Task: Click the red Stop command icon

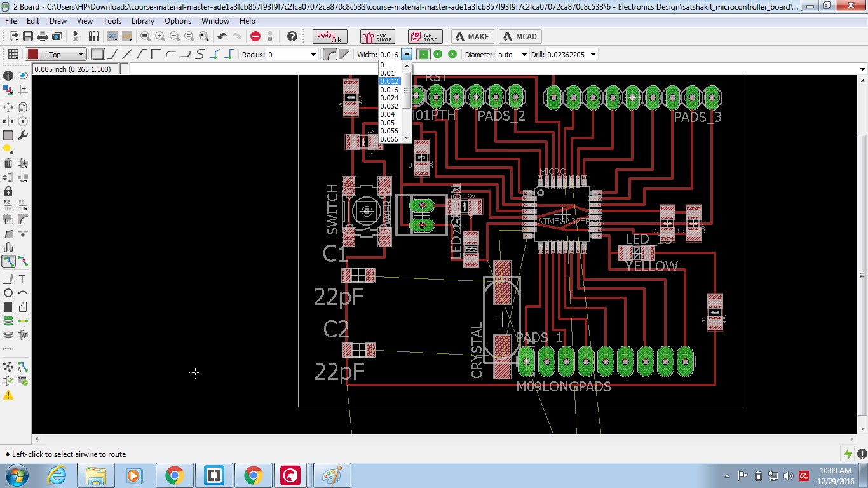Action: click(255, 36)
